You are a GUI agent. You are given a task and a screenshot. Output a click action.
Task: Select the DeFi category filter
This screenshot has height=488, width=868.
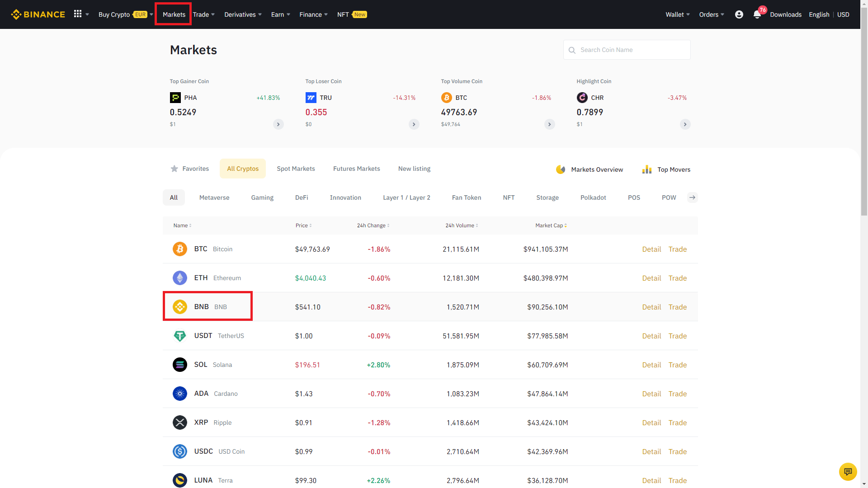point(302,197)
